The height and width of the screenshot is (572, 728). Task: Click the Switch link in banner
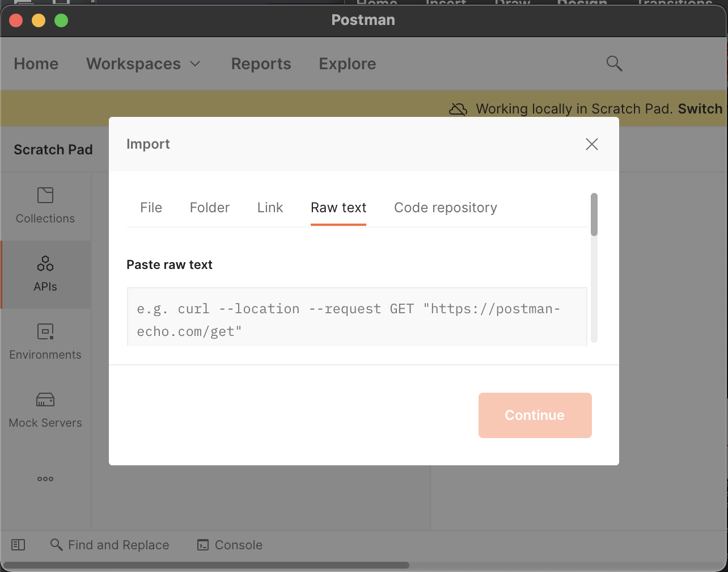click(700, 109)
